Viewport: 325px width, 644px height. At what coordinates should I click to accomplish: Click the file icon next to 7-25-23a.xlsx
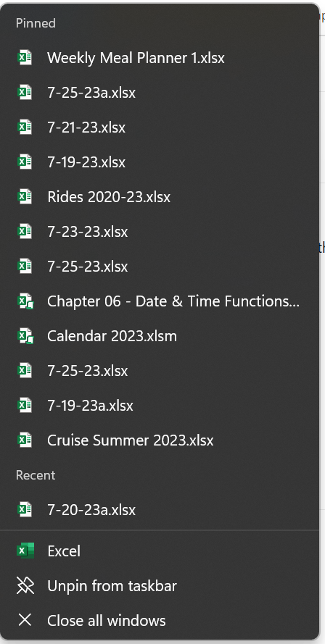25,93
